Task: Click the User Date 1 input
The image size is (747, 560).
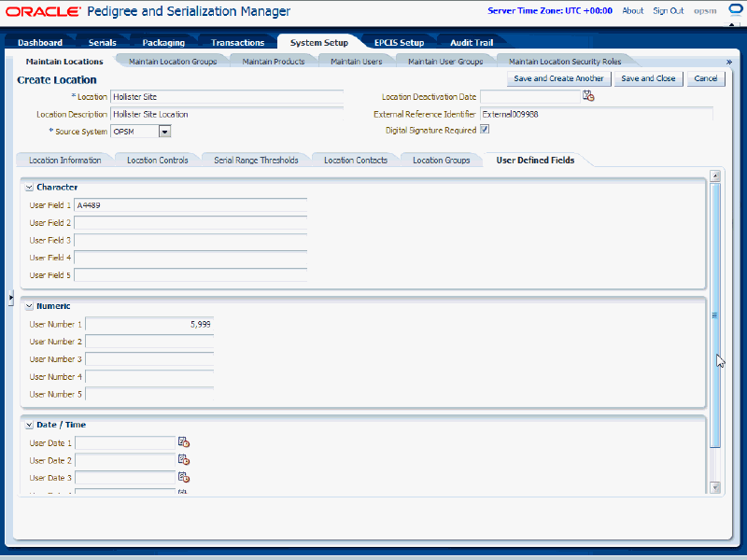Action: (125, 442)
